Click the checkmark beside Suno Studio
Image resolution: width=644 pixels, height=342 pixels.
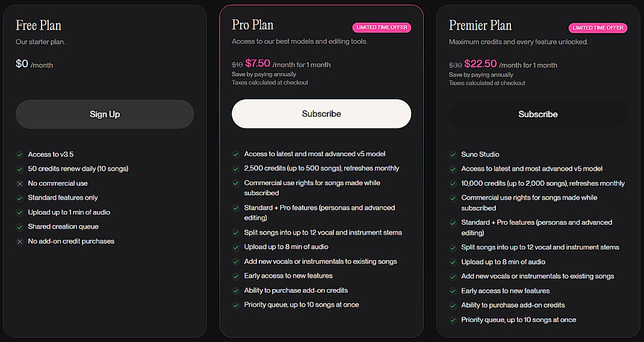click(453, 154)
